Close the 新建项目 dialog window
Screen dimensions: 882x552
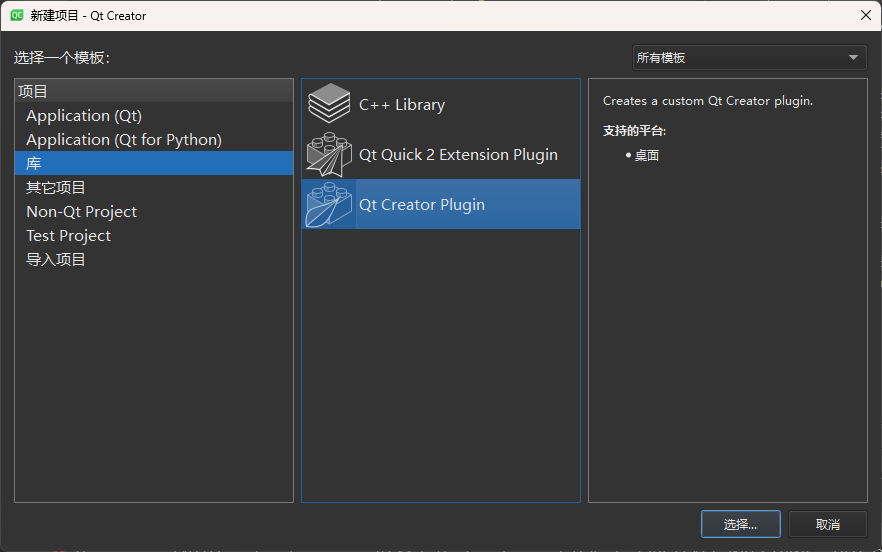(x=866, y=15)
